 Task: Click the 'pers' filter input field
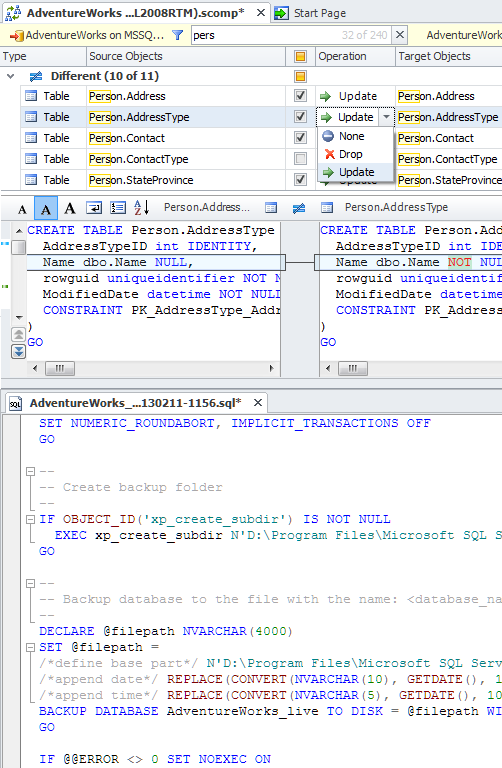[290, 35]
